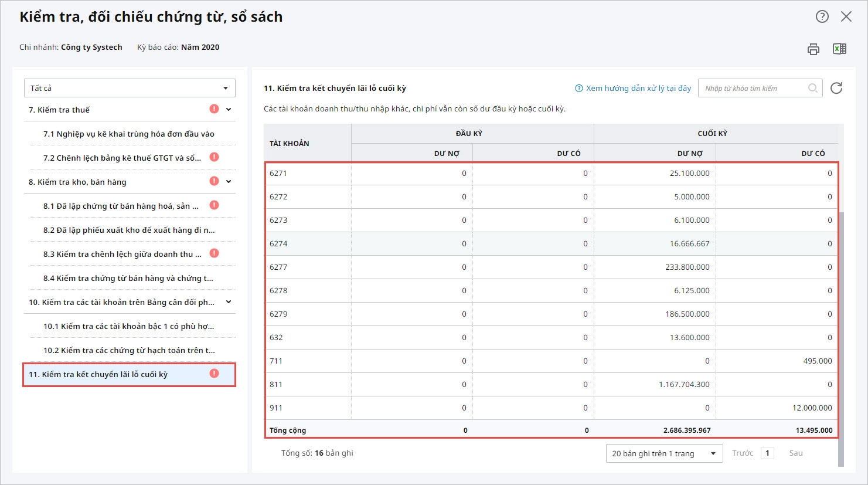This screenshot has height=485, width=868.
Task: Select account row 711
Action: [551, 361]
